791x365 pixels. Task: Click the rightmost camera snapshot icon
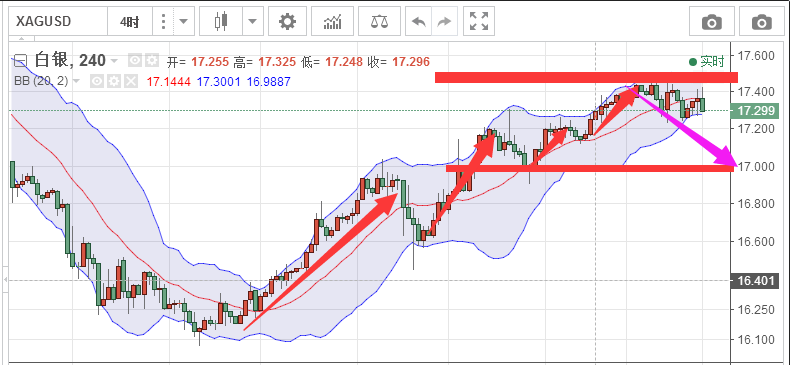[x=762, y=22]
